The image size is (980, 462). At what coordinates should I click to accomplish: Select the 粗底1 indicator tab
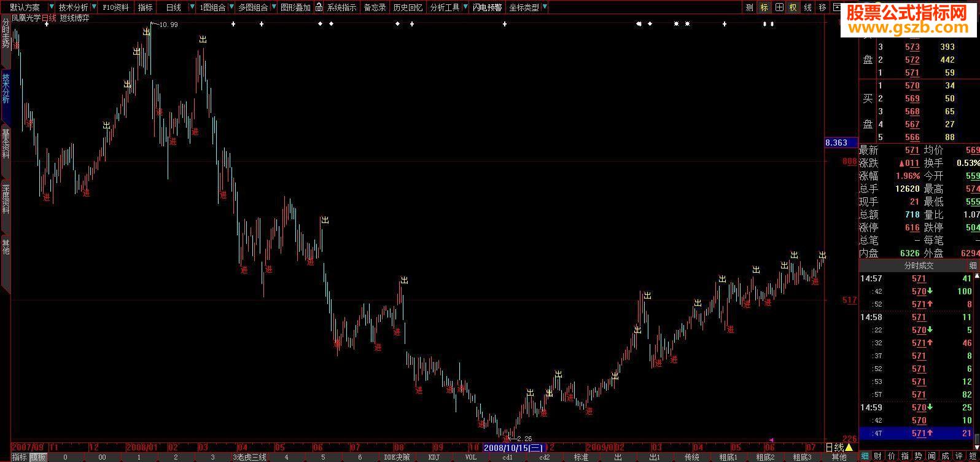pyautogui.click(x=728, y=457)
